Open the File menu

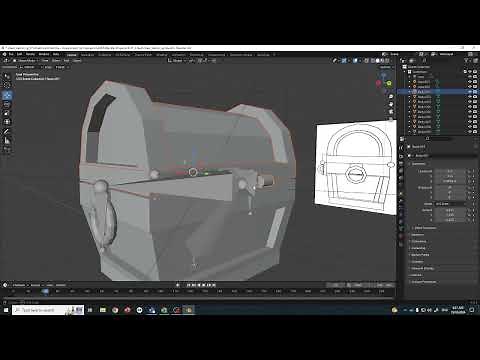[x=11, y=54]
